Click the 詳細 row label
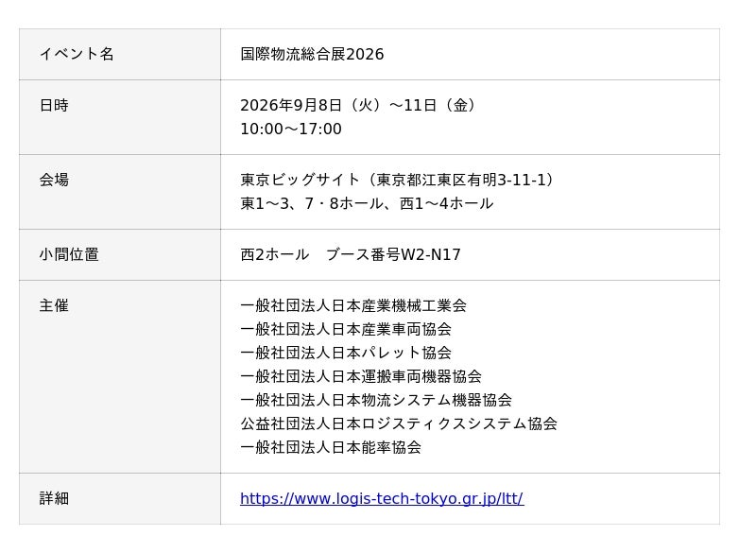756x553 pixels. click(x=54, y=498)
